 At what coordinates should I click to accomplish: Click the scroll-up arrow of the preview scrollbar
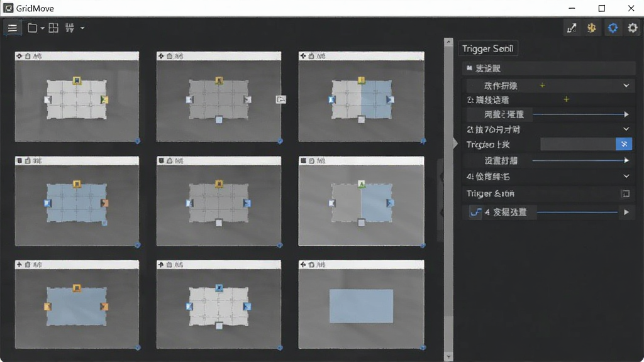coord(448,42)
